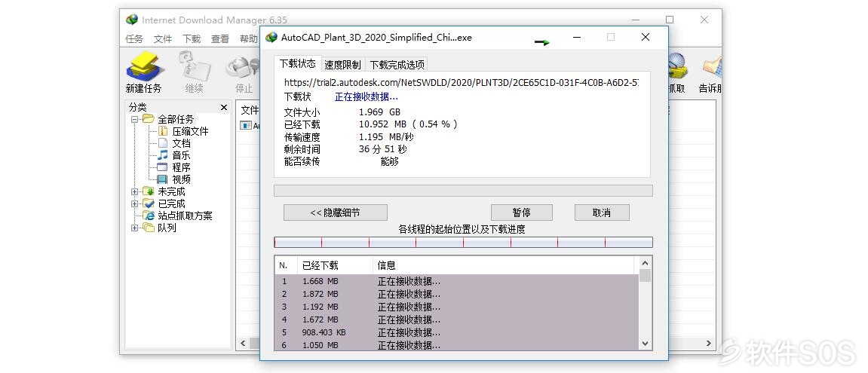Select thread row 6 with 1.050 MB

[457, 345]
